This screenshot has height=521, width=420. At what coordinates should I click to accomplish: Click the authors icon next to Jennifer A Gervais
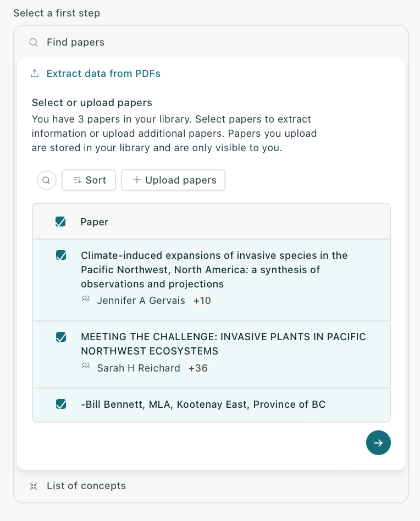[x=86, y=300]
